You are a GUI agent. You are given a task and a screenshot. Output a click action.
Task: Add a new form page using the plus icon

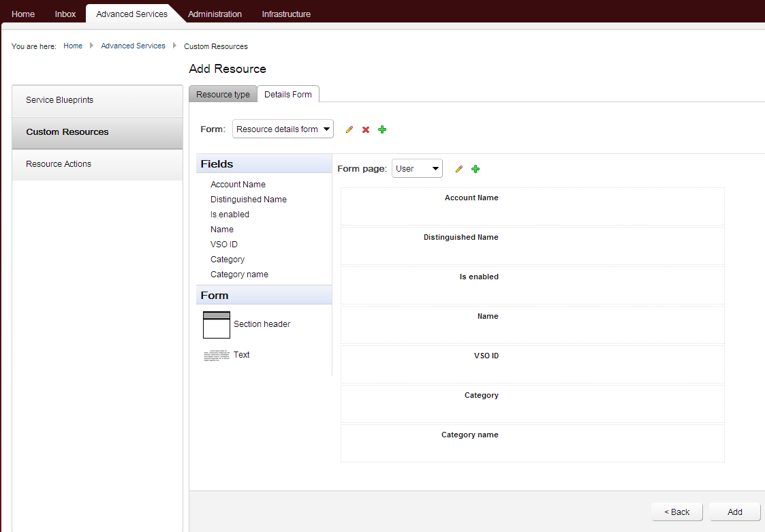[x=475, y=168]
